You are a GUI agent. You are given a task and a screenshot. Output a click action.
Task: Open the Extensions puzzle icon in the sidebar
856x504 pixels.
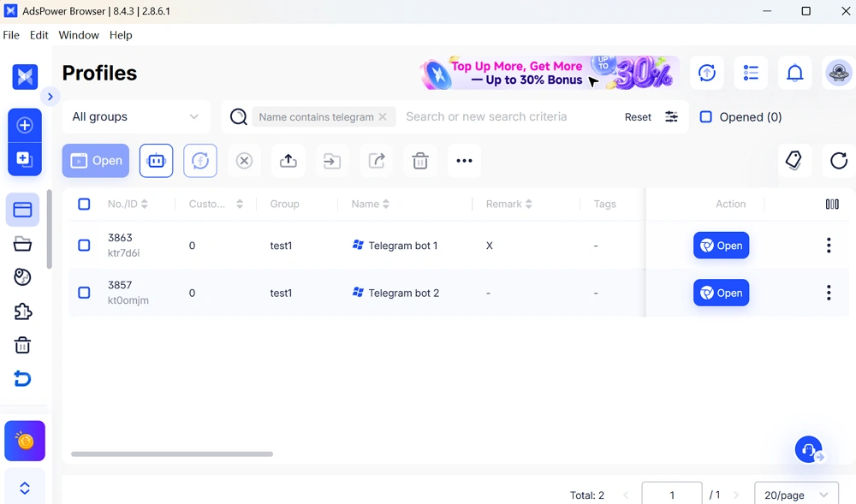click(22, 311)
